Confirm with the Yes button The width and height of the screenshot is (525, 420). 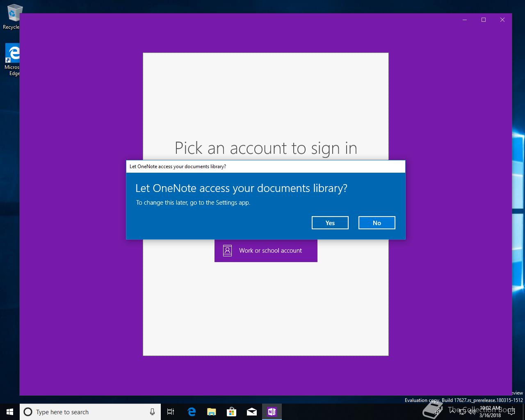pyautogui.click(x=330, y=223)
